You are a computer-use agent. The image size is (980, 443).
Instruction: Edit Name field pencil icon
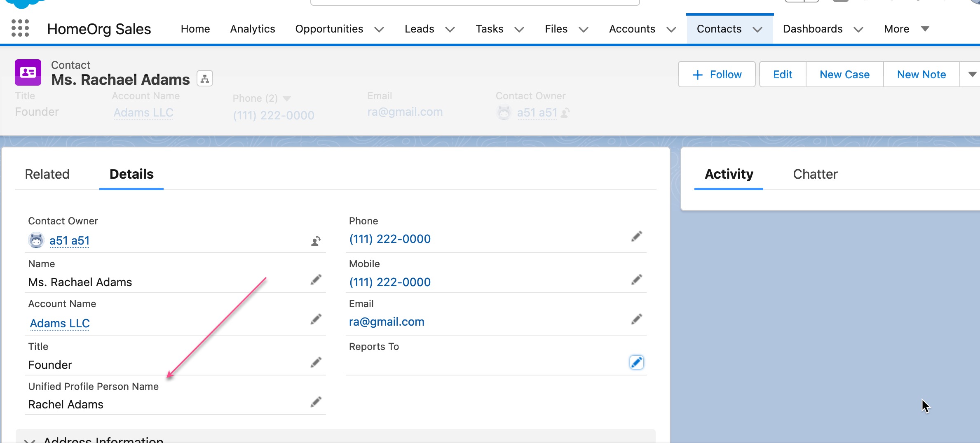tap(316, 280)
